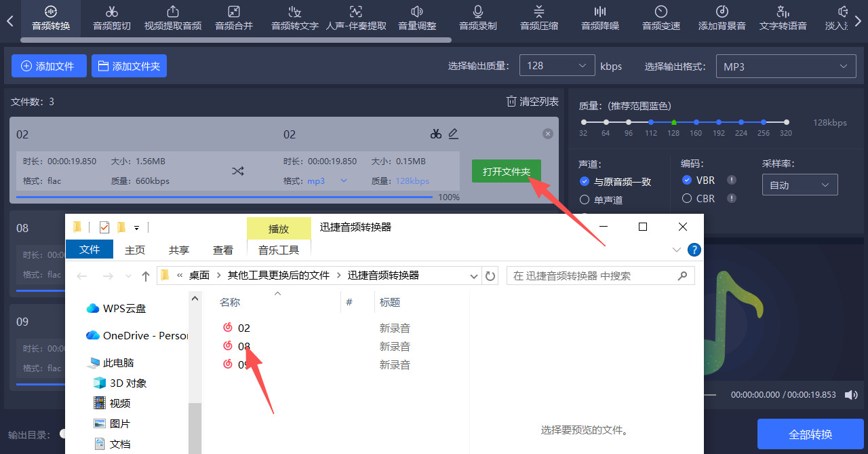The width and height of the screenshot is (868, 454).
Task: Click the scissors icon on file 02 row
Action: pos(435,134)
